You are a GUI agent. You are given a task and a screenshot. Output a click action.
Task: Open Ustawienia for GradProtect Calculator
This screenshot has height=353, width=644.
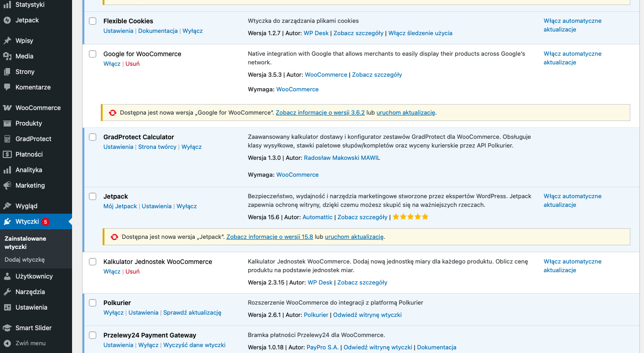(x=118, y=147)
